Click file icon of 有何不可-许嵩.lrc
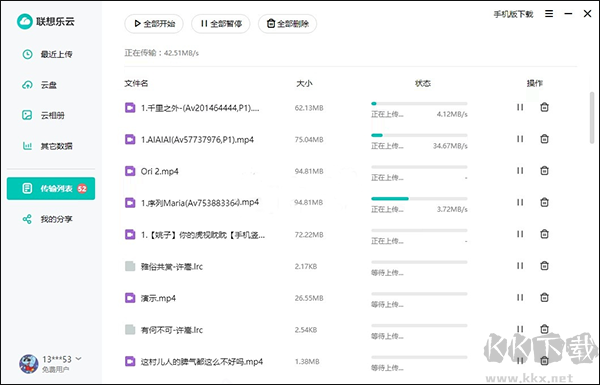600x385 pixels. 130,330
